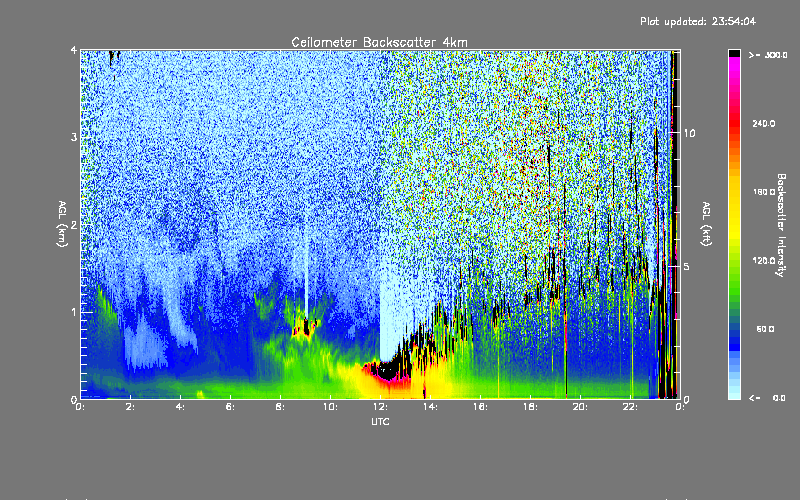Click the 'AGL (kft)' axis label
The image size is (800, 500).
tap(706, 224)
